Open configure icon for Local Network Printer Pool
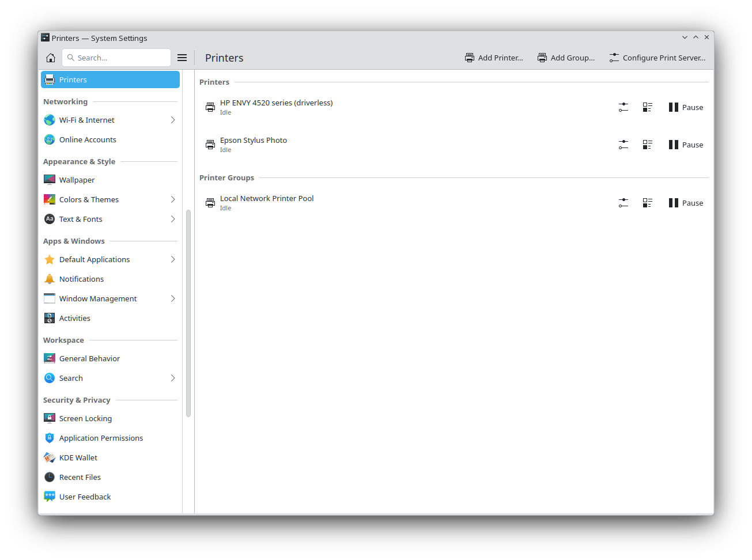Screen dimensions: 752x560 pos(623,203)
